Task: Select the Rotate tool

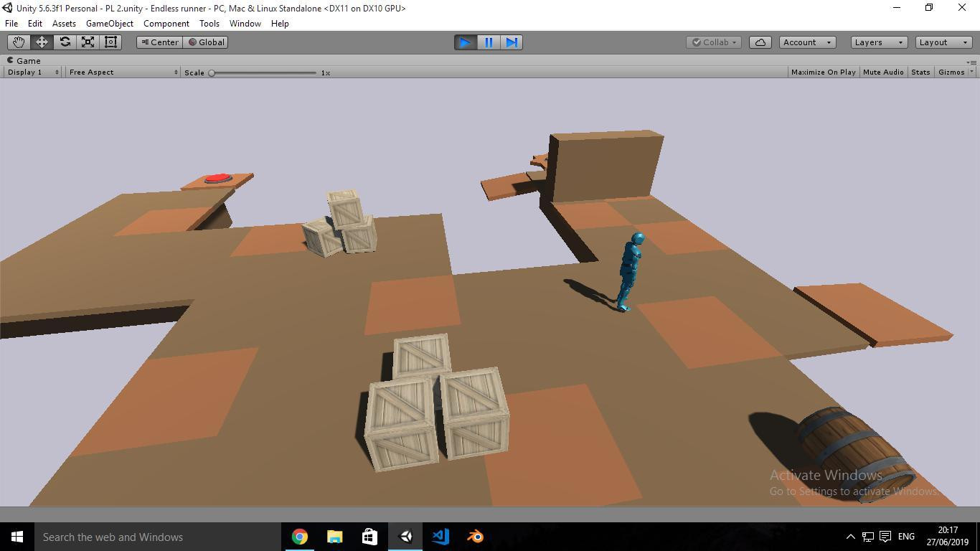Action: tap(65, 42)
